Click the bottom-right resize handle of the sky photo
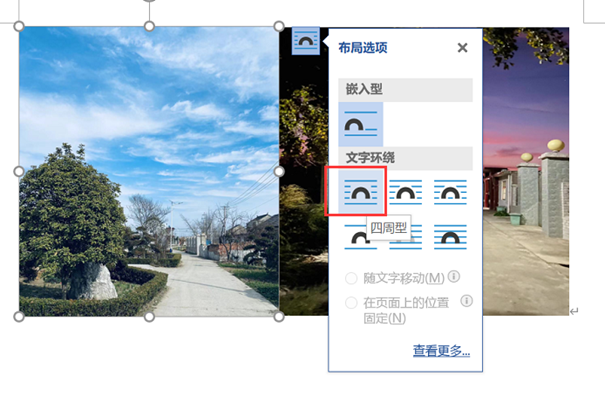 279,317
